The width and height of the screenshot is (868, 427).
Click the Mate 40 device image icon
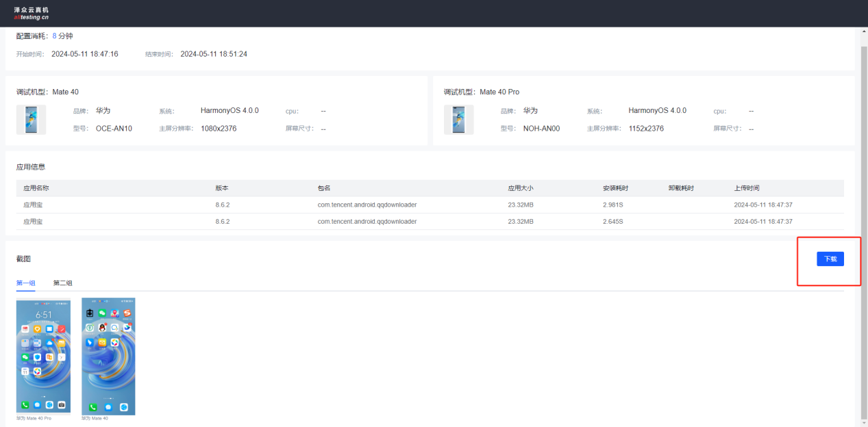[31, 119]
